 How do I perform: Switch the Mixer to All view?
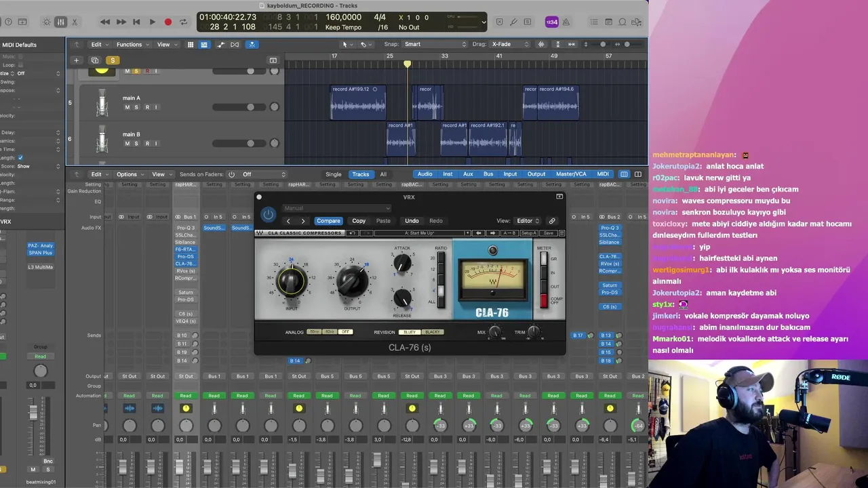(x=383, y=174)
